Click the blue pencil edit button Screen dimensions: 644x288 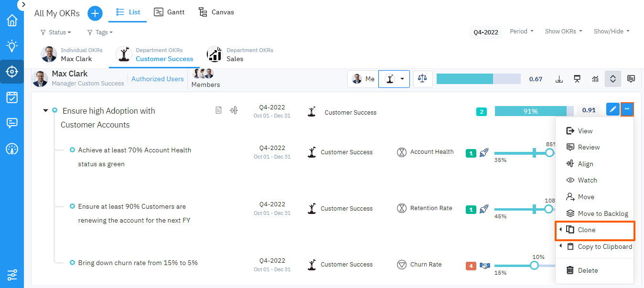coord(612,109)
